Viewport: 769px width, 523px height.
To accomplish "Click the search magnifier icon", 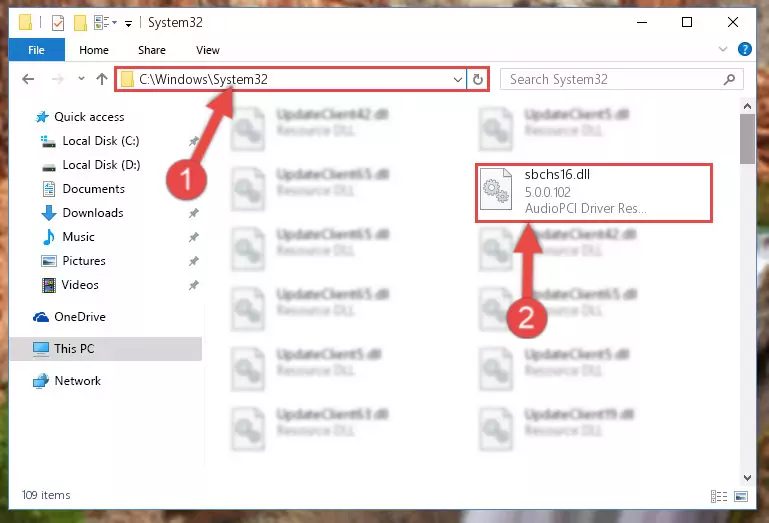I will 729,79.
